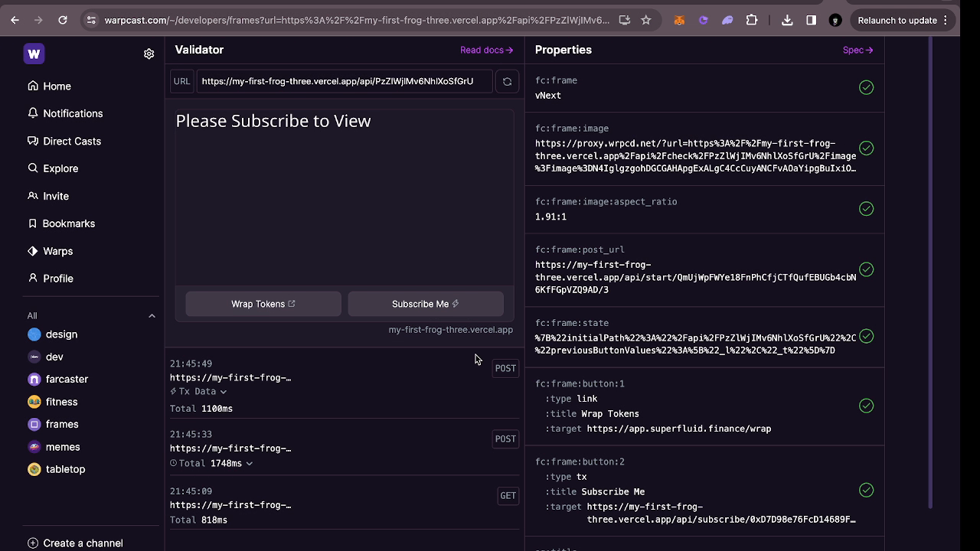Click the frame image Please Subscribe to View
Viewport: 980px width, 551px height.
[345, 197]
